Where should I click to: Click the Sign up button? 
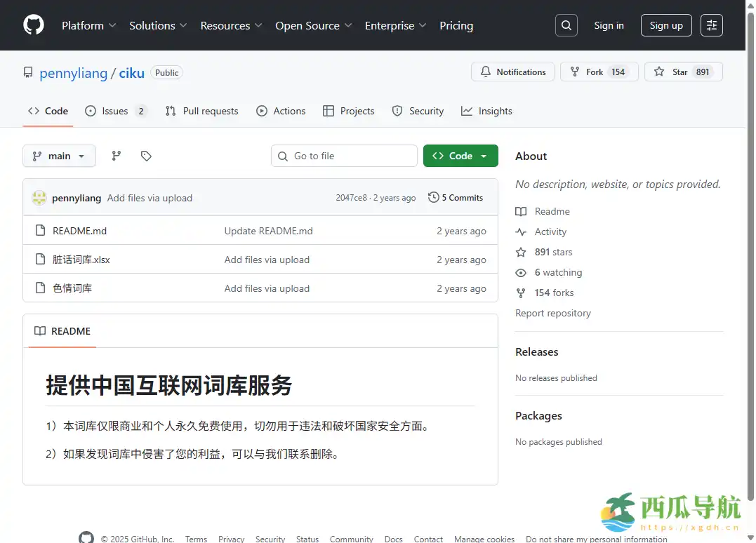tap(665, 25)
